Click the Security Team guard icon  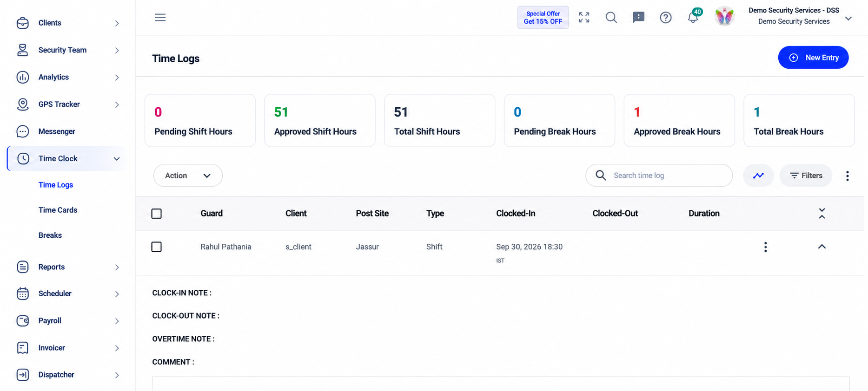tap(22, 50)
